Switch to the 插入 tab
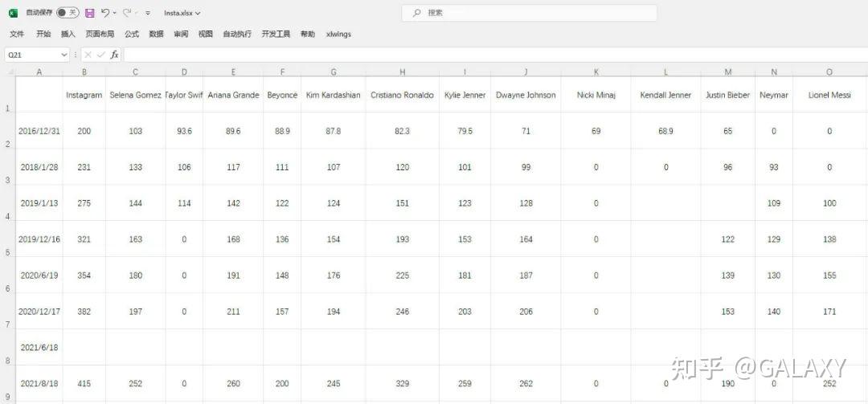This screenshot has width=868, height=404. pos(68,35)
